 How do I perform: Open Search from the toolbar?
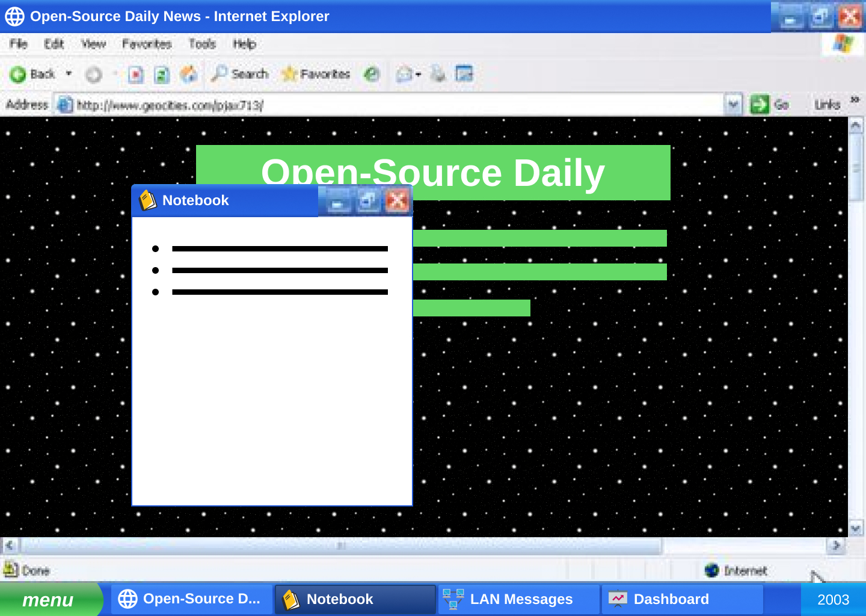(x=239, y=74)
